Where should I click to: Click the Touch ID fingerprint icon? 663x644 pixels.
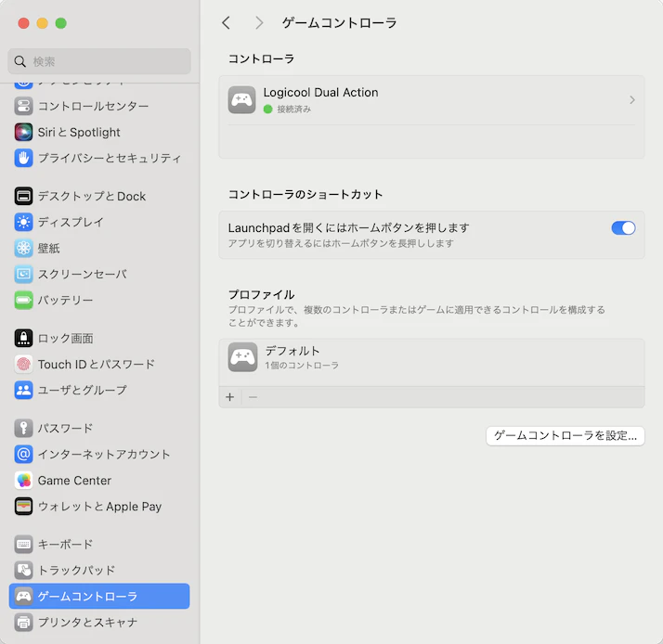23,365
